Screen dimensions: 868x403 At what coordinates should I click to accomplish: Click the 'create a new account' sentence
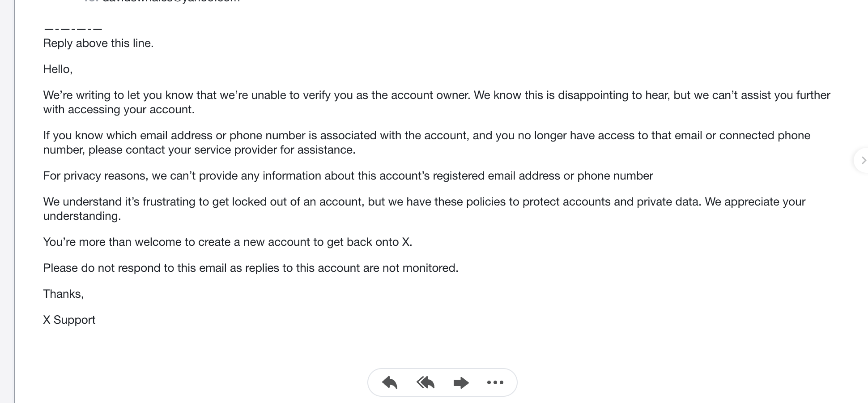point(228,242)
